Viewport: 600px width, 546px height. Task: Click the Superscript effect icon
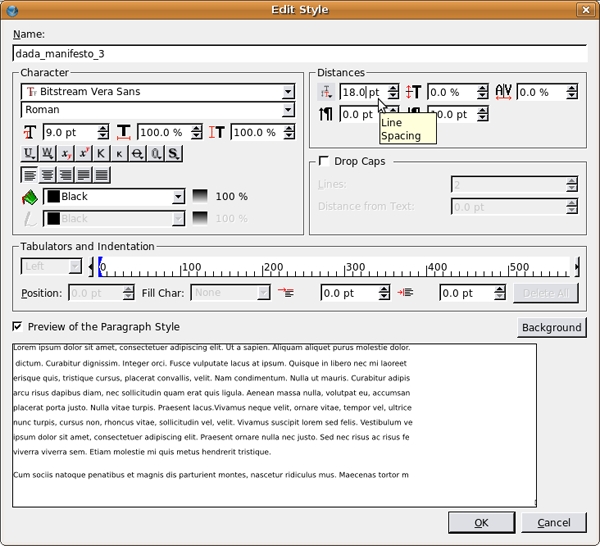click(83, 154)
